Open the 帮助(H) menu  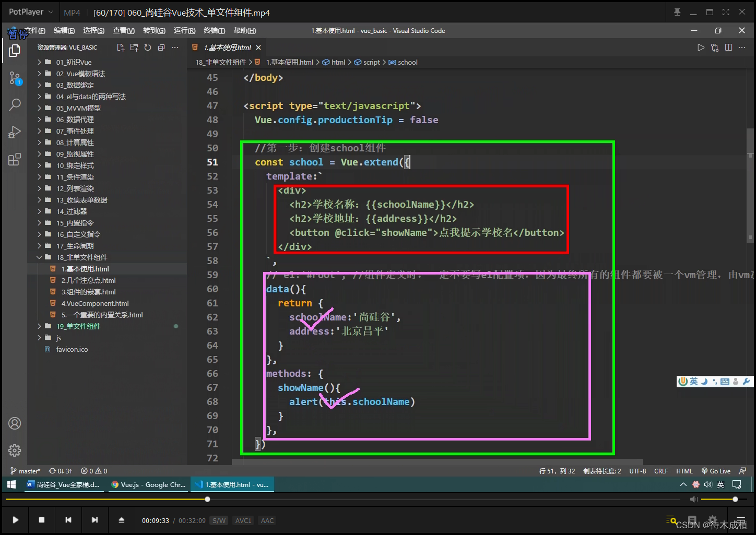(245, 31)
